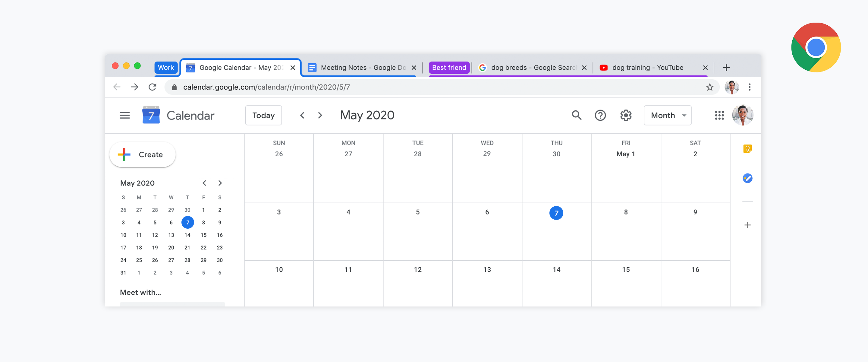Image resolution: width=868 pixels, height=362 pixels.
Task: Click the Create event button
Action: pyautogui.click(x=142, y=154)
